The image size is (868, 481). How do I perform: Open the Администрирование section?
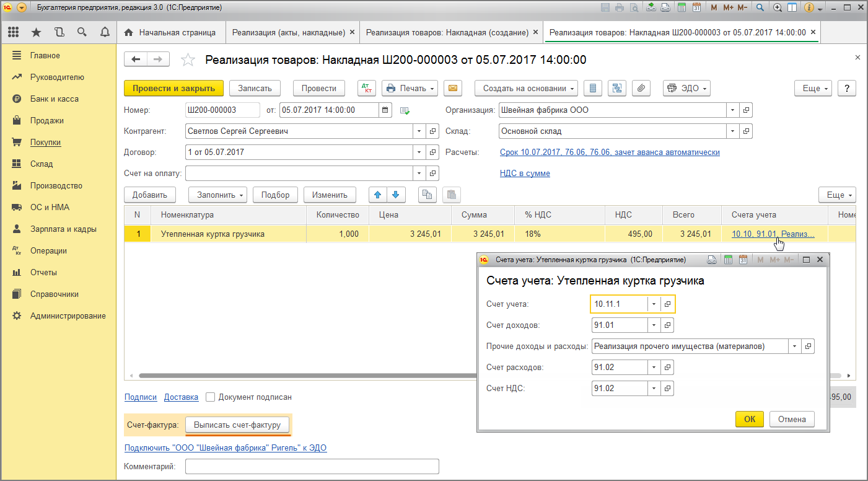(68, 316)
